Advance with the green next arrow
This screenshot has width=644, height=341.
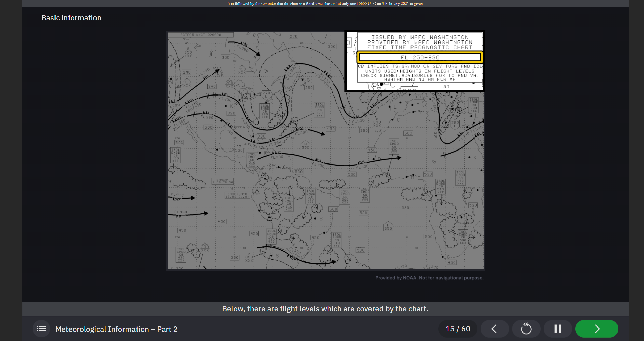coord(596,329)
